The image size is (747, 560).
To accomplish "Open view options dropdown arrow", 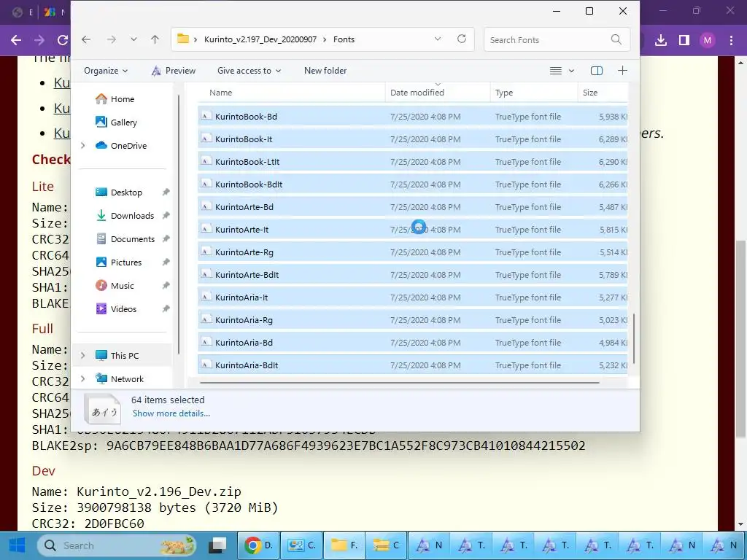I will pos(571,71).
